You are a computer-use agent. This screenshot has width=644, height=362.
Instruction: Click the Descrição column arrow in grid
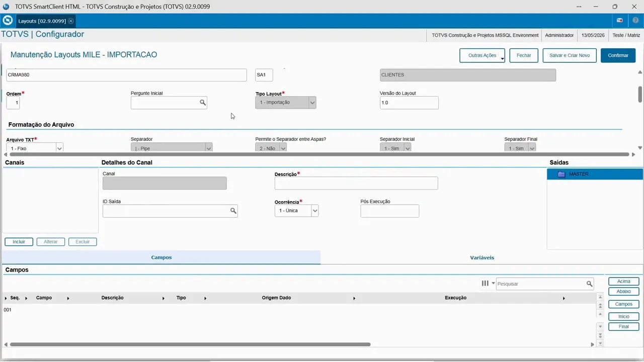pos(164,299)
